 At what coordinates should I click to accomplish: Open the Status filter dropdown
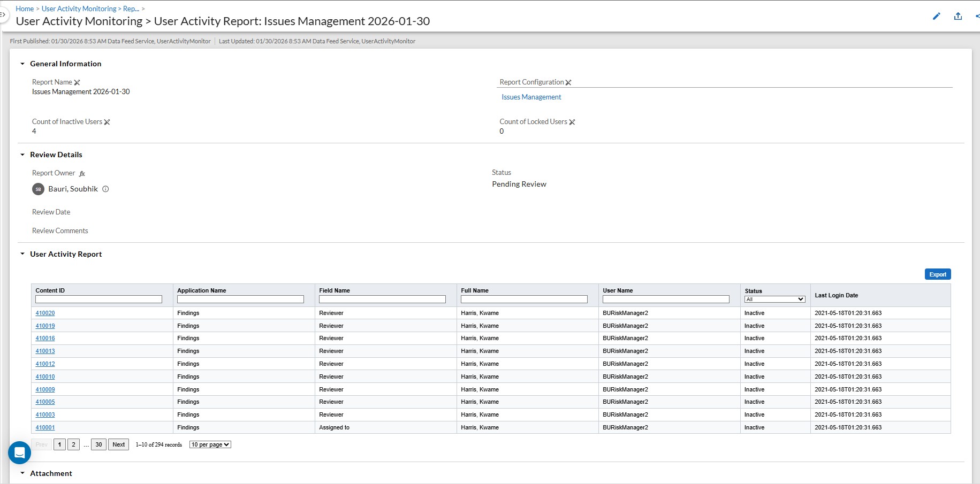click(774, 299)
